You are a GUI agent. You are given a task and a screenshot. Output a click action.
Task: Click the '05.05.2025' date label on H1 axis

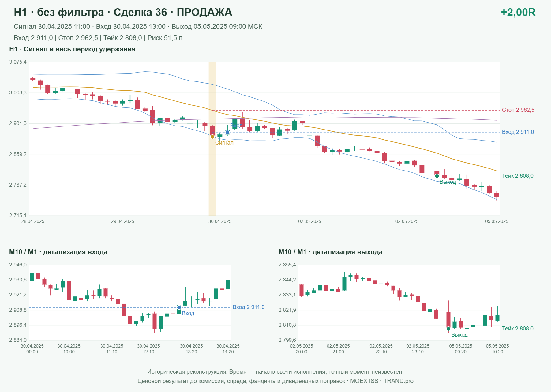[497, 221]
